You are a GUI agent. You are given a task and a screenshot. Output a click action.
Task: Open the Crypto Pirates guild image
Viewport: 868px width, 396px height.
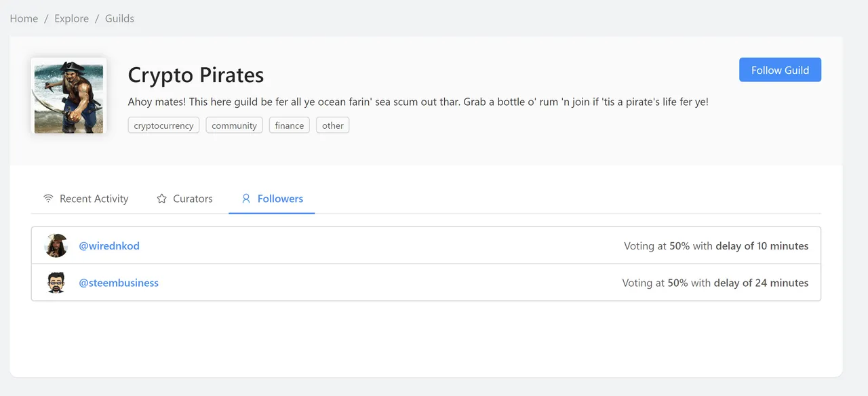pos(68,96)
